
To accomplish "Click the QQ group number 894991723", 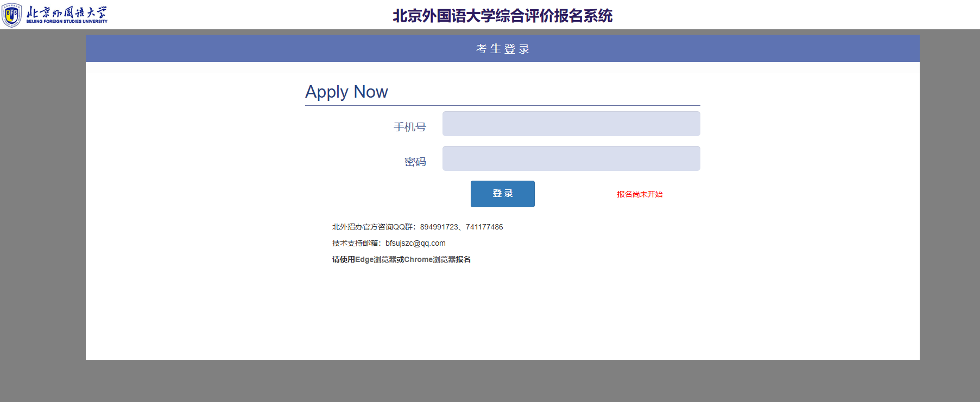I will coord(439,227).
